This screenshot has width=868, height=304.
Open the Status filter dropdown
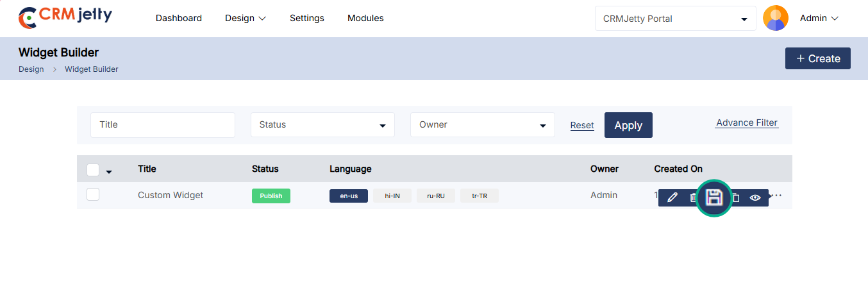click(x=322, y=124)
